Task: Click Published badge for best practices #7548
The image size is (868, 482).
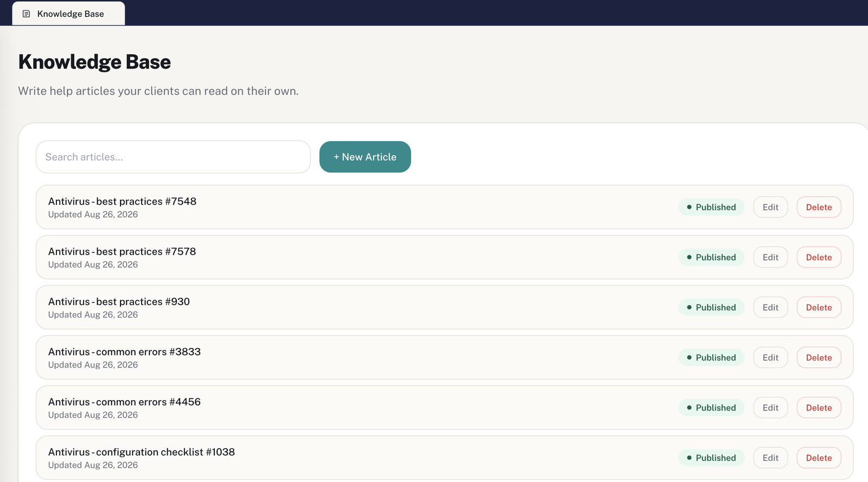Action: 711,207
